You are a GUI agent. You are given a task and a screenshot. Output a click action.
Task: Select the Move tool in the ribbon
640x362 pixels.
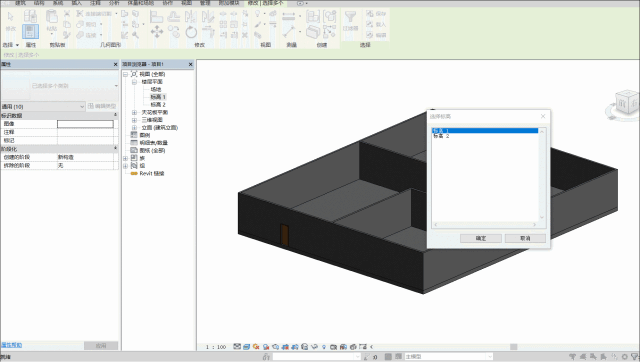[157, 32]
